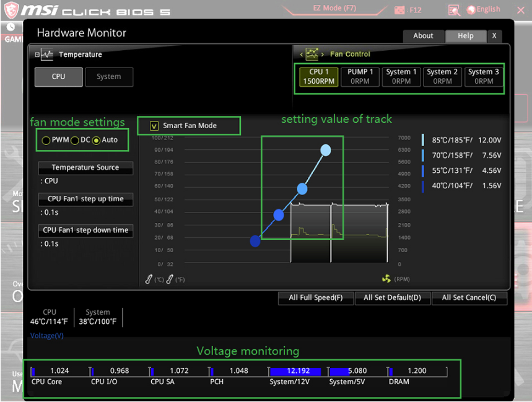
Task: Close Hardware Monitor with X button
Action: click(494, 36)
